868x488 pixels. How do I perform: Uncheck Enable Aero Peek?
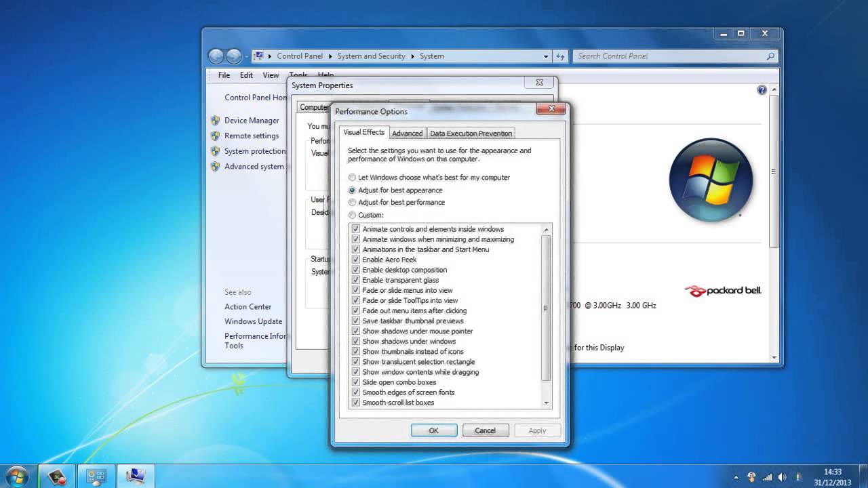coord(355,260)
